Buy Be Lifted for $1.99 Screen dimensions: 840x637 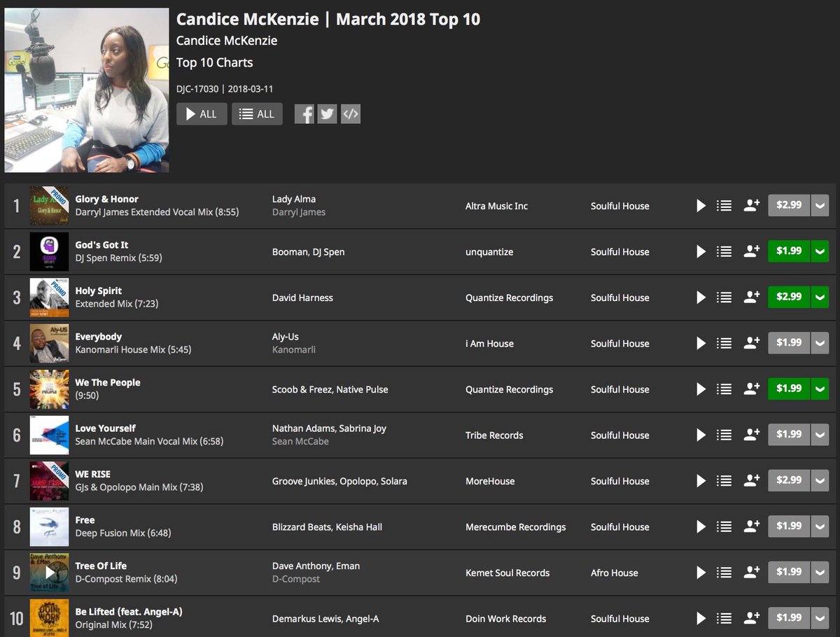(789, 618)
